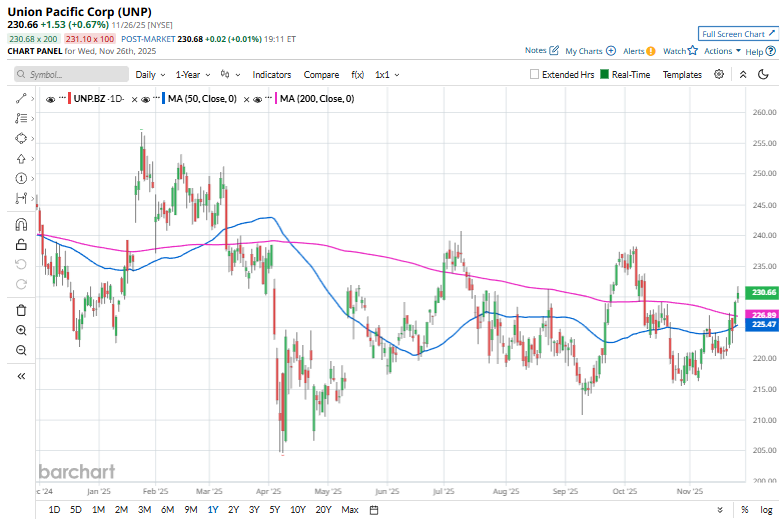Image resolution: width=782 pixels, height=525 pixels.
Task: Open the Templates button
Action: point(682,74)
